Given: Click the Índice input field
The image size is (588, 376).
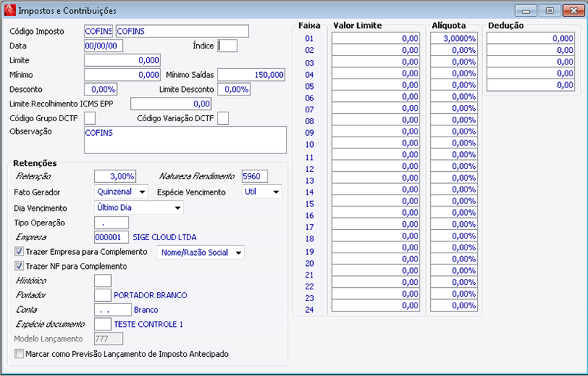Looking at the screenshot, I should pyautogui.click(x=227, y=46).
